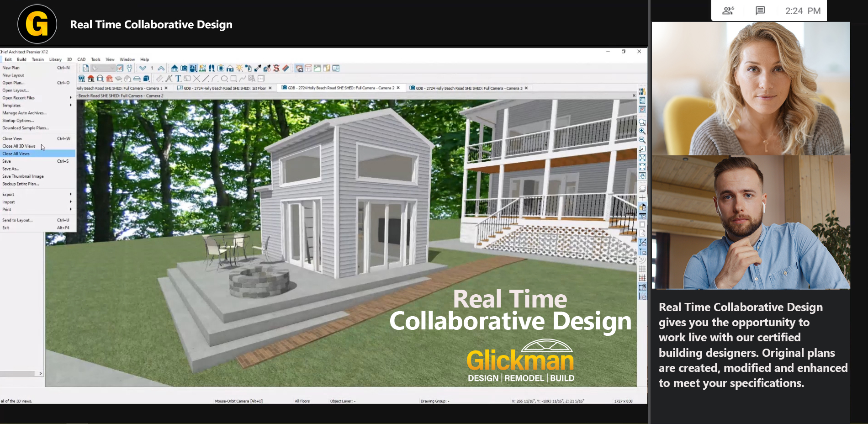The width and height of the screenshot is (868, 424).
Task: Expand the Export submenu
Action: coord(37,195)
